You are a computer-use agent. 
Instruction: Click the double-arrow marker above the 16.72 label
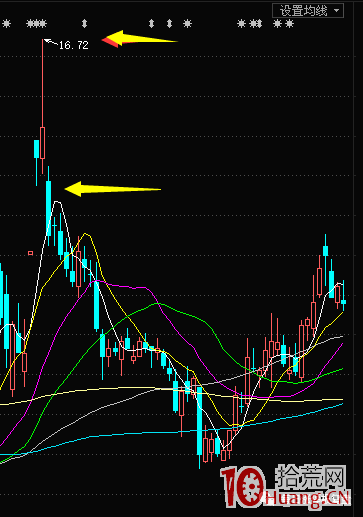[84, 24]
